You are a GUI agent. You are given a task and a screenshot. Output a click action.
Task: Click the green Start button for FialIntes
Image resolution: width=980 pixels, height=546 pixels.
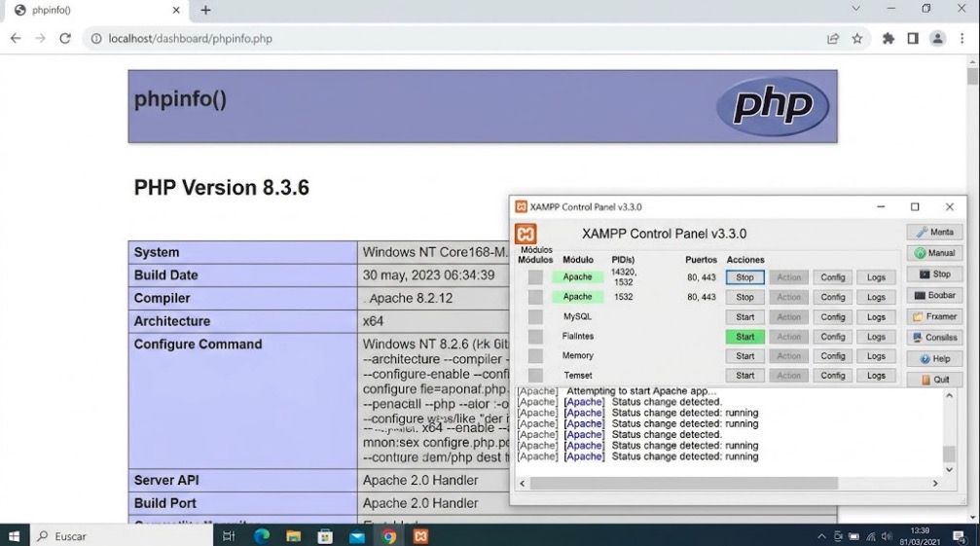coord(744,337)
